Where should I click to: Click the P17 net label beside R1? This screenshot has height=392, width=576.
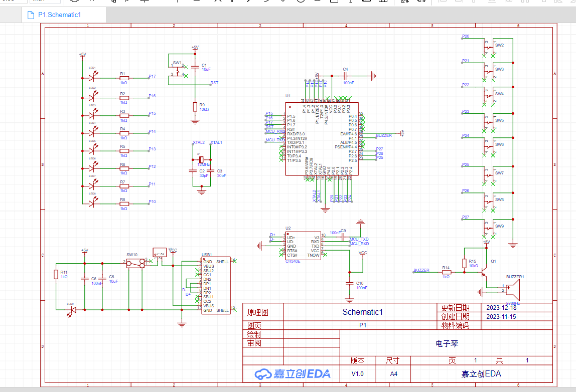coord(152,76)
